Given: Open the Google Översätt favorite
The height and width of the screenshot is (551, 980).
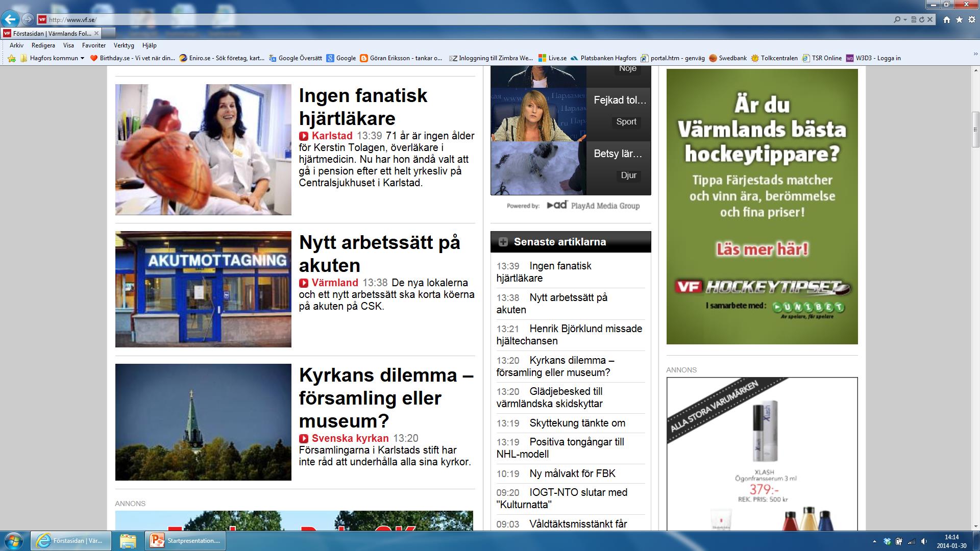Looking at the screenshot, I should [296, 58].
